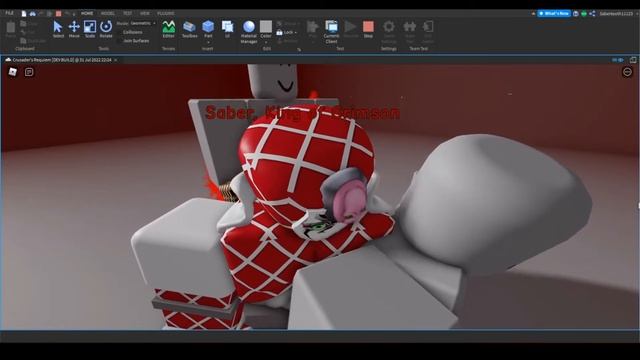Click the smiling character head in viewport
640x360 pixels.
click(273, 81)
